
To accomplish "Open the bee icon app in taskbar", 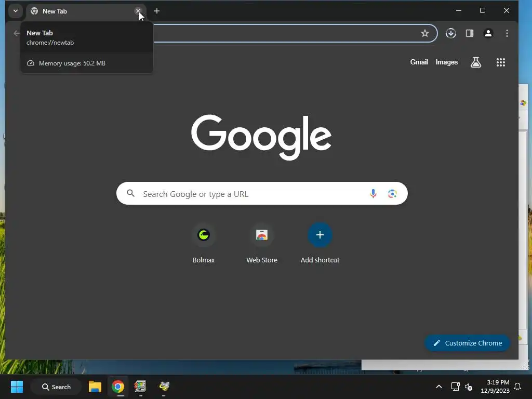I will tap(164, 386).
